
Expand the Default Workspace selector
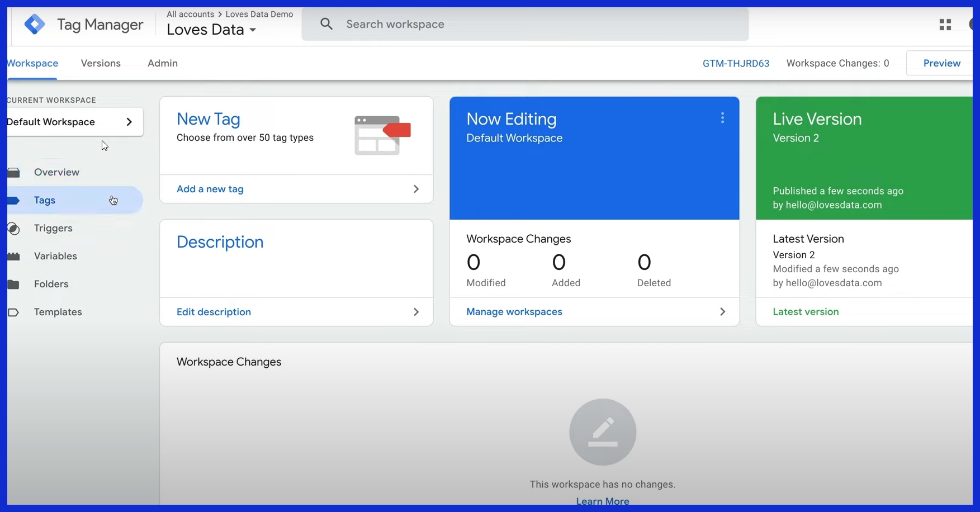pyautogui.click(x=75, y=122)
